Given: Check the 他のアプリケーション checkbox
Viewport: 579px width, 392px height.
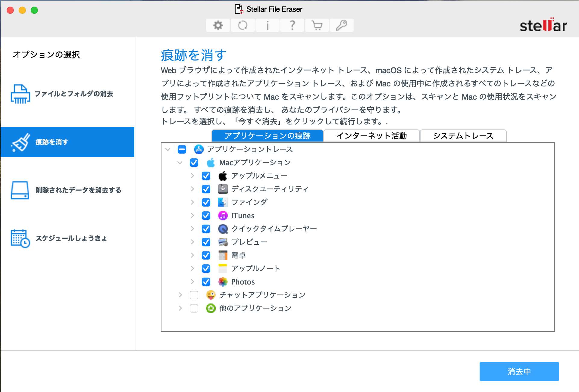Looking at the screenshot, I should coord(194,308).
